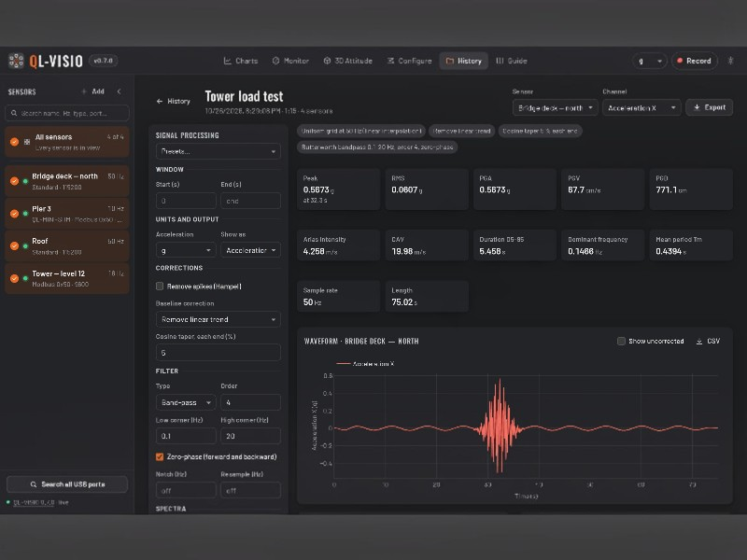Image resolution: width=747 pixels, height=560 pixels.
Task: Click the green status dot for Tower – level 12
Action: (x=25, y=278)
